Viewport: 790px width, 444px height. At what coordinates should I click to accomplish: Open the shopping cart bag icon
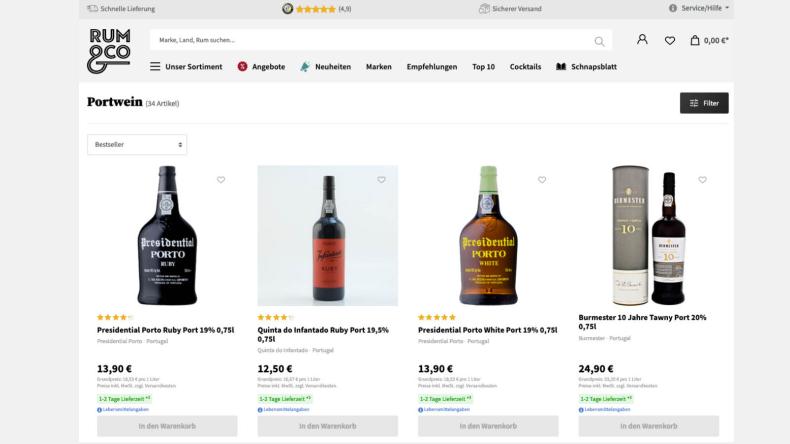tap(695, 40)
